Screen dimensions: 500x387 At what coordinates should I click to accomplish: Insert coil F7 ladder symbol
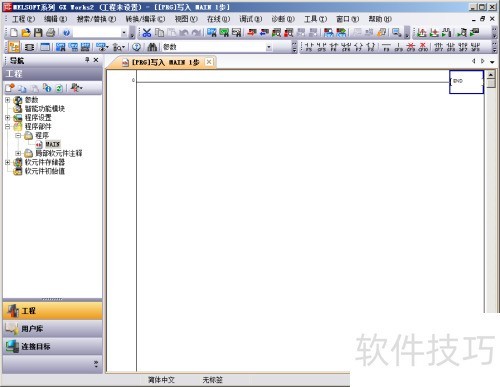[x=358, y=47]
